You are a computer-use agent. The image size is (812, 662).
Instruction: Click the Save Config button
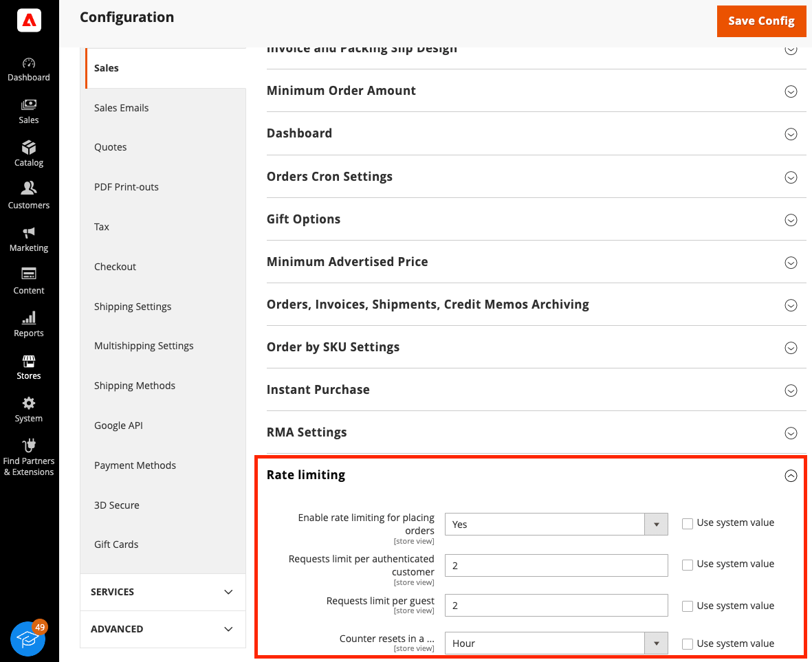click(761, 21)
